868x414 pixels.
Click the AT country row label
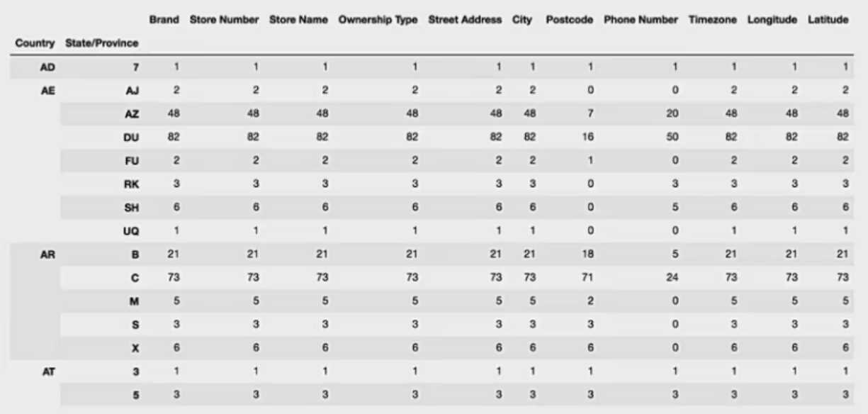pos(47,371)
